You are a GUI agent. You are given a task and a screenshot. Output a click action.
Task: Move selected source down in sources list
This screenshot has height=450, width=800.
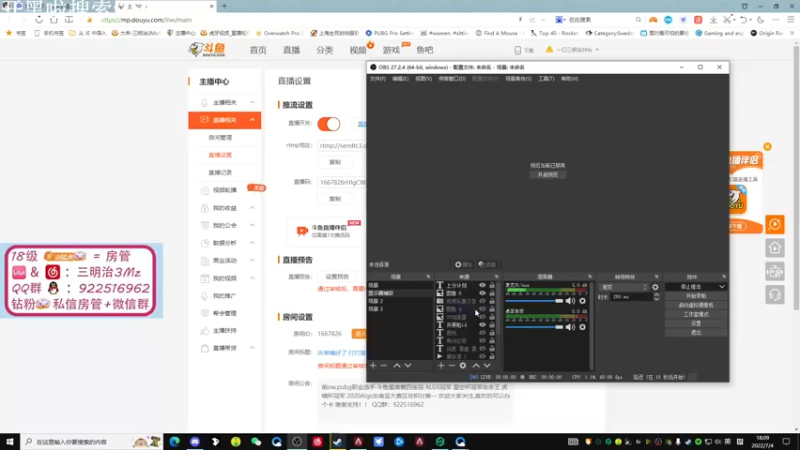coord(487,365)
